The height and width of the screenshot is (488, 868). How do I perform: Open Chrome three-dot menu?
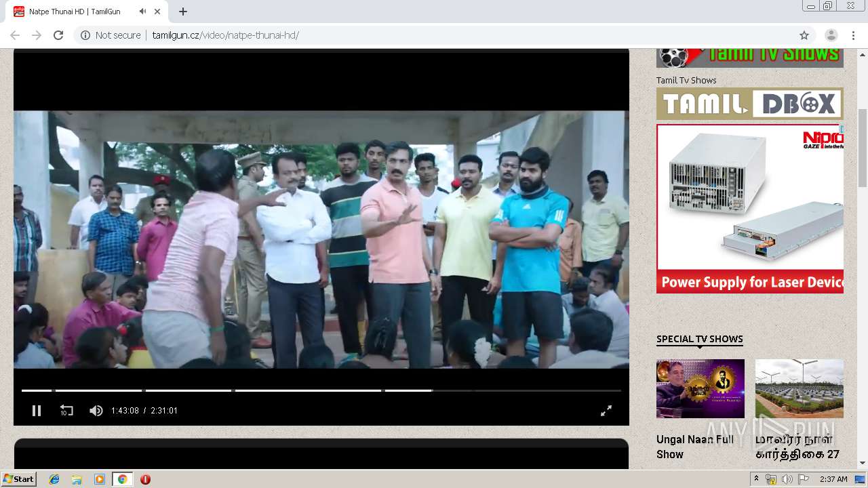(853, 35)
